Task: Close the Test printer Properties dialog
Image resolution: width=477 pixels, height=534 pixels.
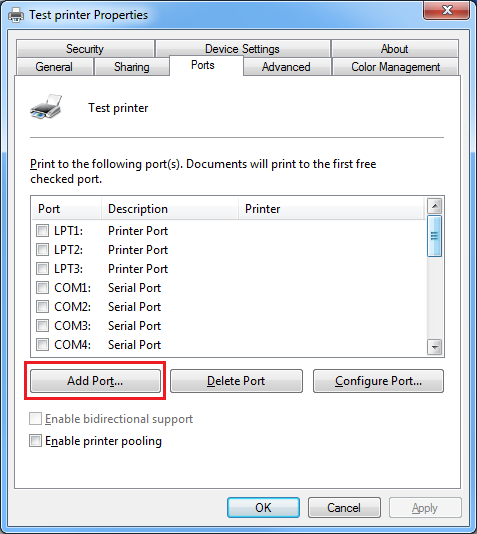Action: coord(446,10)
